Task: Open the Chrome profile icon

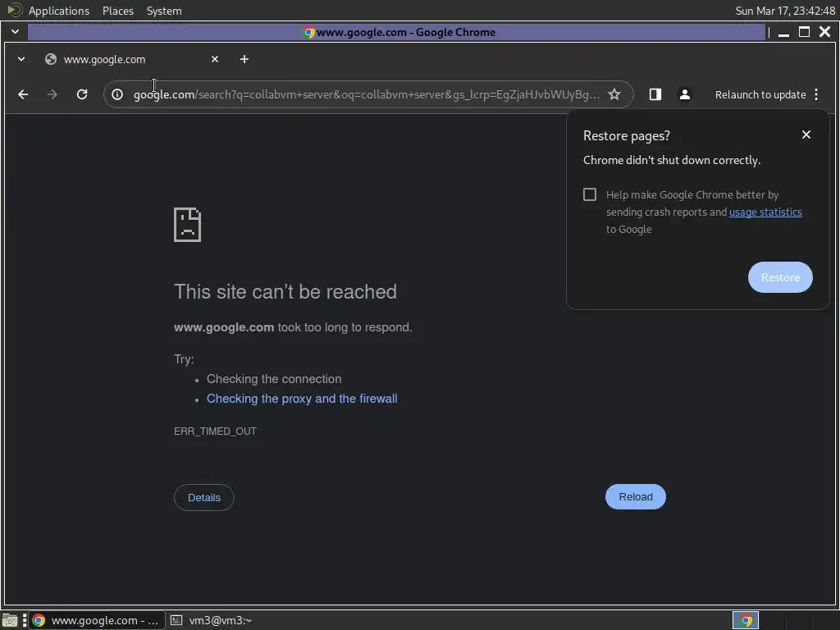Action: tap(685, 95)
